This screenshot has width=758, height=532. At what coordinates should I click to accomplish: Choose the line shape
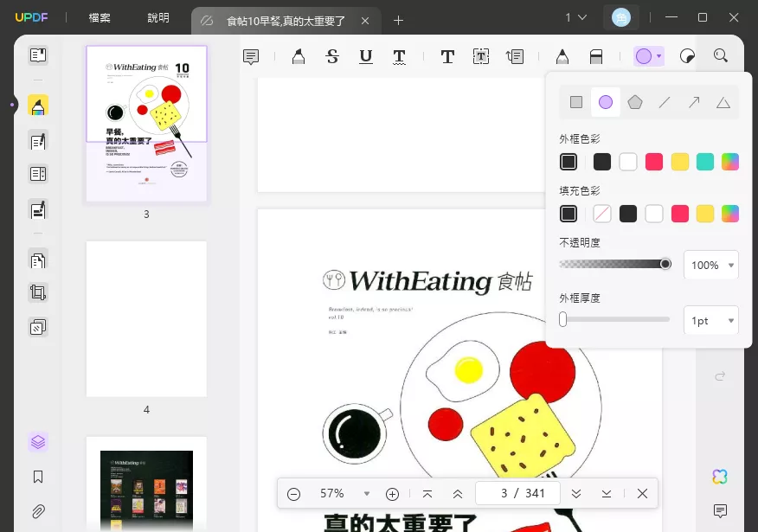[x=665, y=102]
